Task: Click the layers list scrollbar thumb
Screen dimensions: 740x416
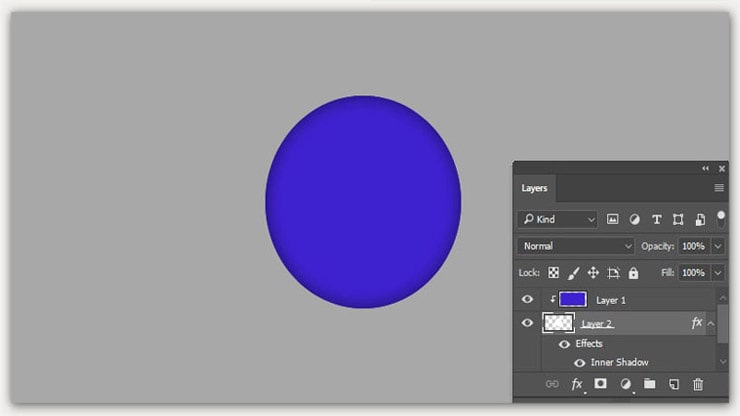Action: point(723,323)
